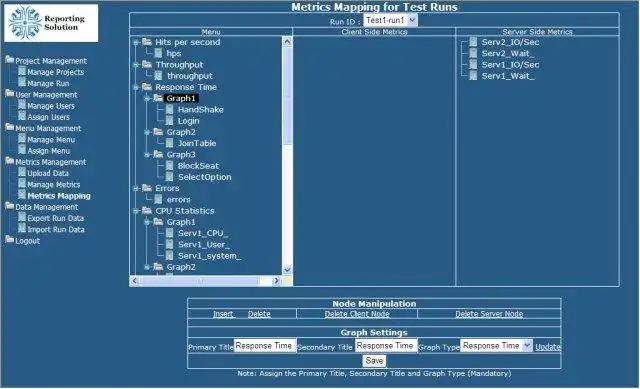Click the Export Run Data page icon
Viewport: 640px width, 389px height.
[22, 218]
